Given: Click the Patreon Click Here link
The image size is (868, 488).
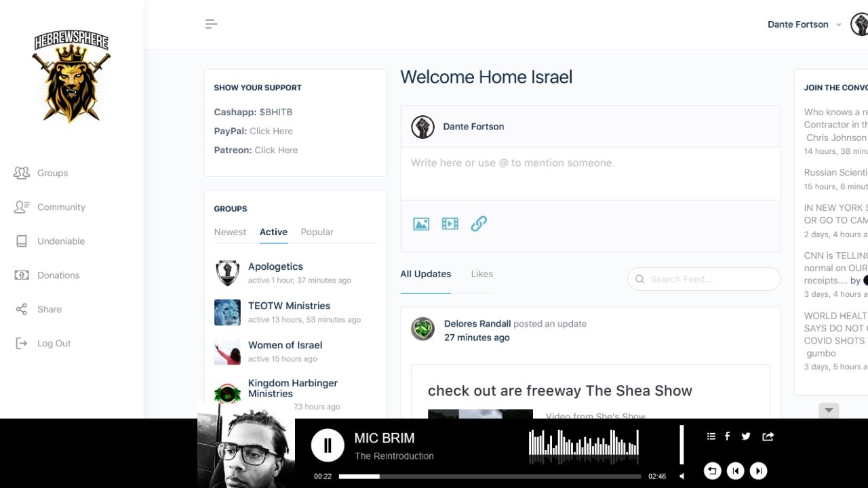Looking at the screenshot, I should point(276,150).
